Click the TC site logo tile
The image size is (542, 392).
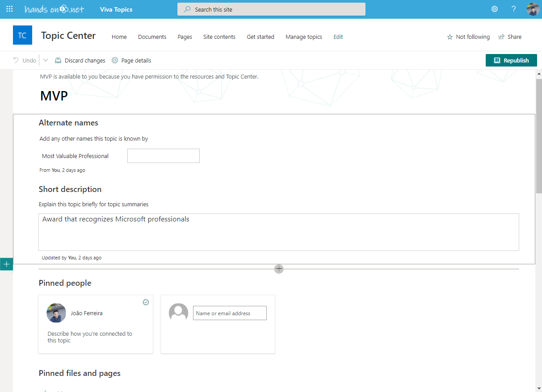pos(22,35)
